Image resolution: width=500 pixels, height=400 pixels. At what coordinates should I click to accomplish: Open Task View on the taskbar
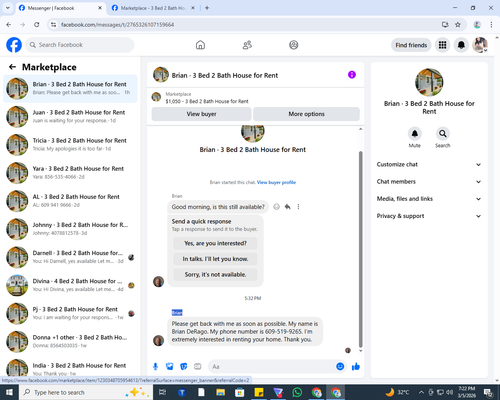pyautogui.click(x=162, y=392)
